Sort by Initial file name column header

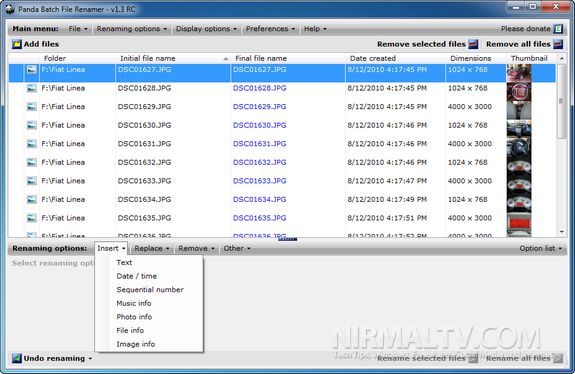(x=173, y=58)
